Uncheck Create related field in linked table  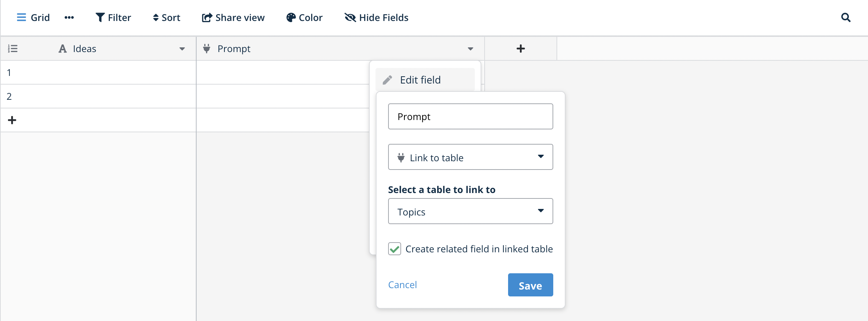[x=395, y=249]
